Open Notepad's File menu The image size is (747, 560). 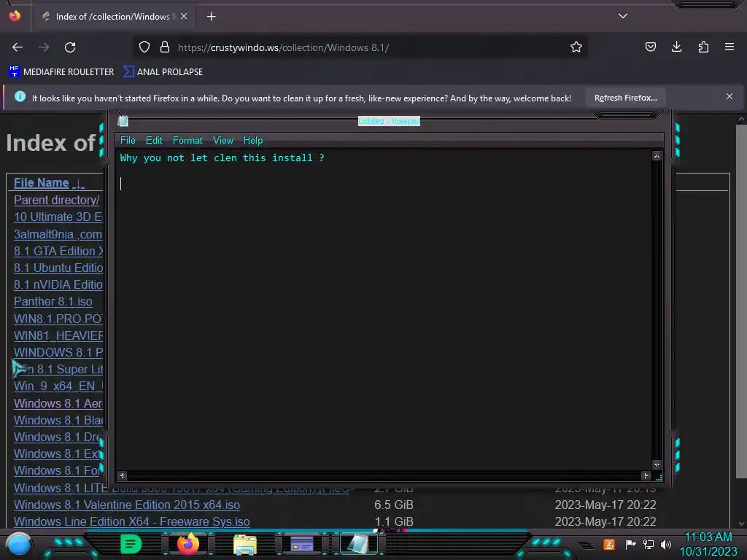(x=128, y=140)
